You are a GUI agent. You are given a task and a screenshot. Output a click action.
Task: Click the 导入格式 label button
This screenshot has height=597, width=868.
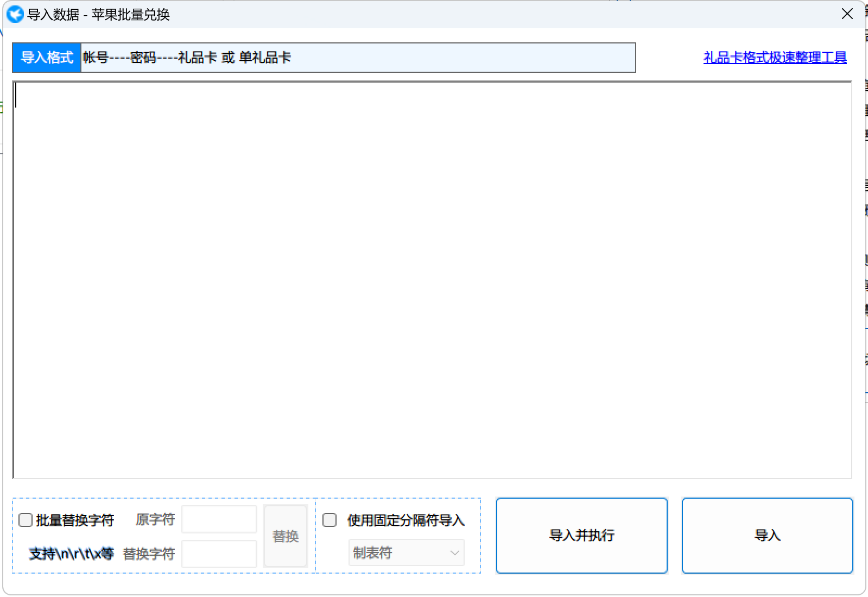click(47, 58)
